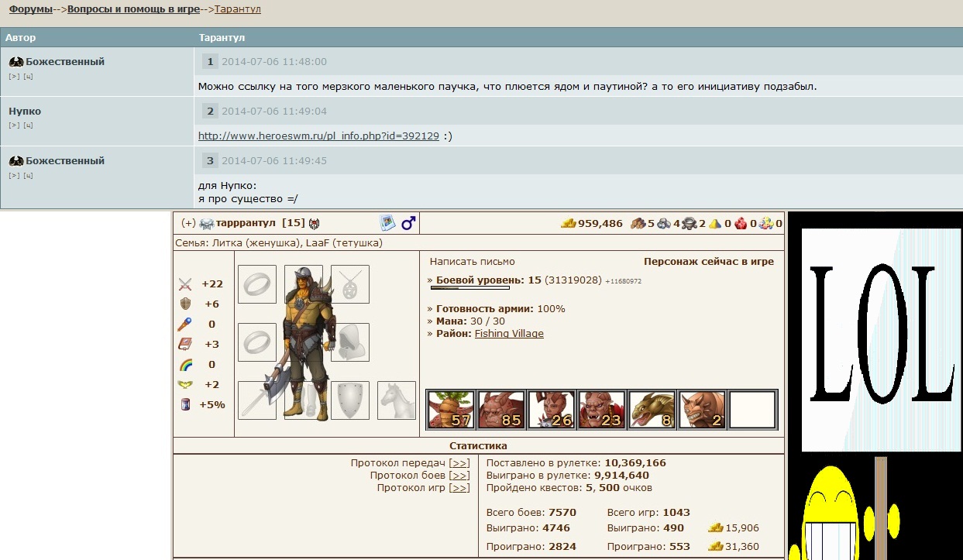Open the Тарантул topic breadcrumb link

click(238, 9)
